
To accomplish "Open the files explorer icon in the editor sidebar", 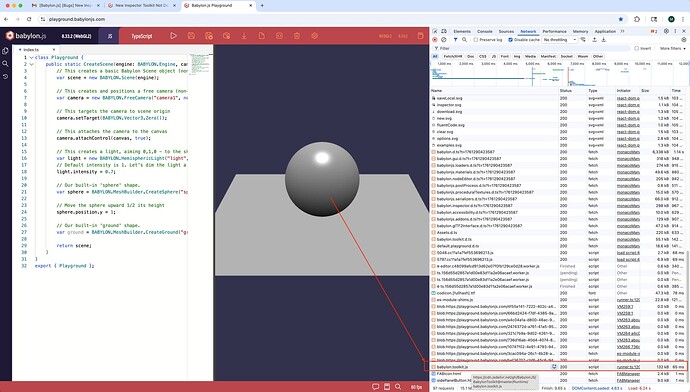I will [5, 51].
